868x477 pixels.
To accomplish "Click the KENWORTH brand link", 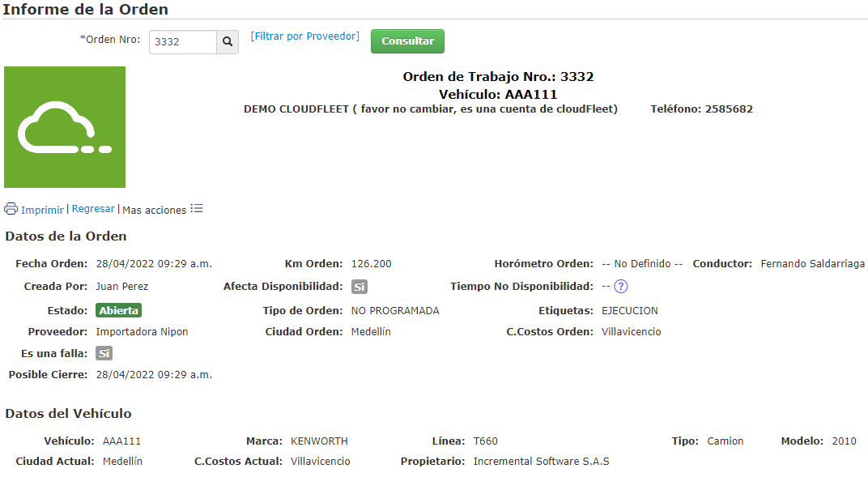I will tap(319, 441).
